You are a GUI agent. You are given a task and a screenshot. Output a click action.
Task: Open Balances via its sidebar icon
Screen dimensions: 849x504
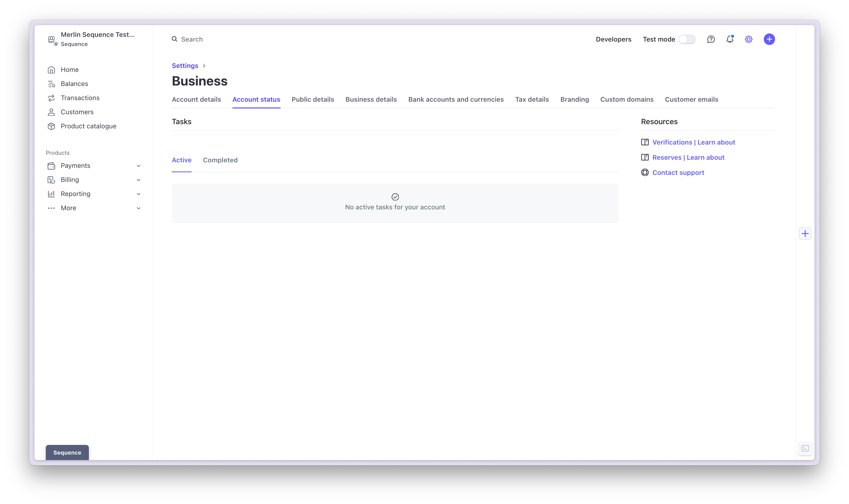click(x=51, y=84)
